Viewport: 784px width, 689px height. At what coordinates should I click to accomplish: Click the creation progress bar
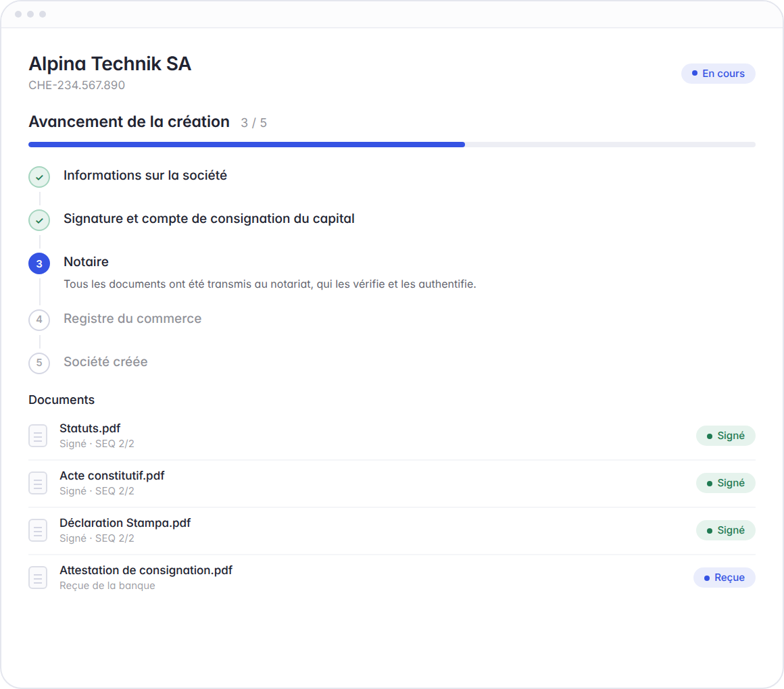pos(392,145)
